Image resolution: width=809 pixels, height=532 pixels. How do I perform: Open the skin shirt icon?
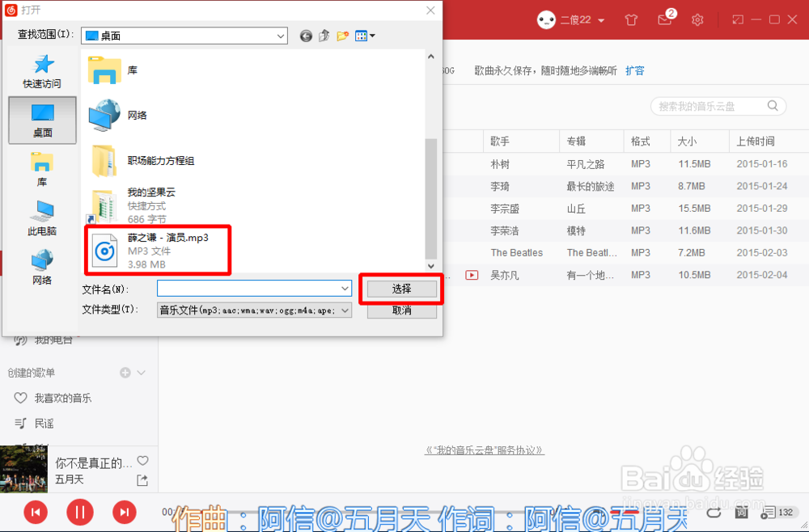pyautogui.click(x=631, y=20)
